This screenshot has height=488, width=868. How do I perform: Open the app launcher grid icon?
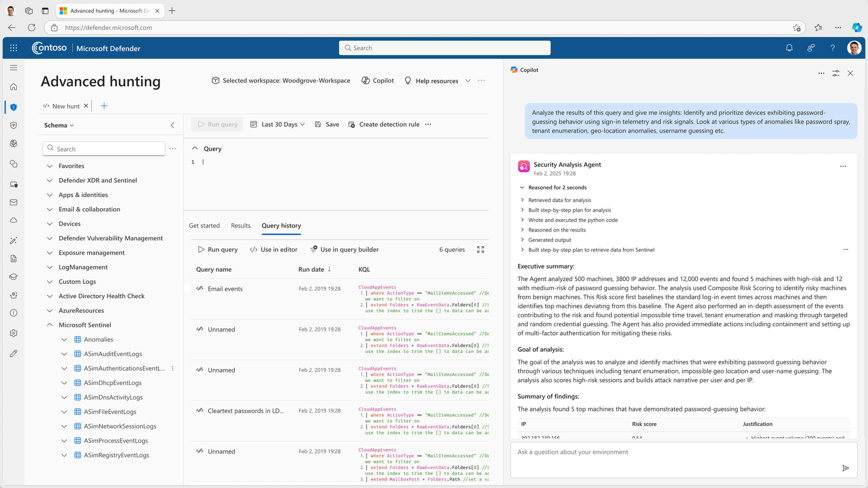pos(14,48)
